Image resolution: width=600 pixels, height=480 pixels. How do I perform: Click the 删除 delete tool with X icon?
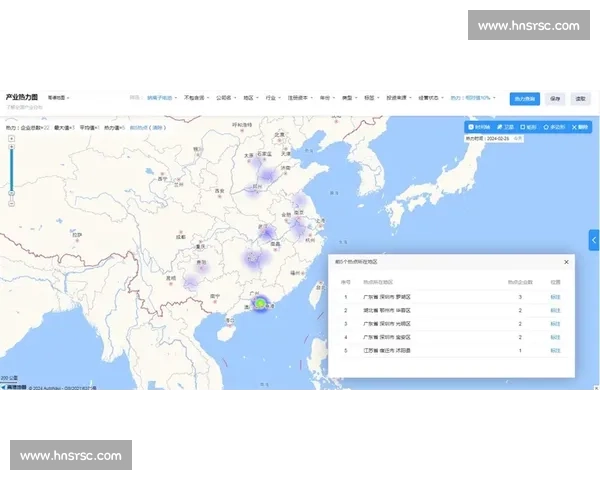579,127
